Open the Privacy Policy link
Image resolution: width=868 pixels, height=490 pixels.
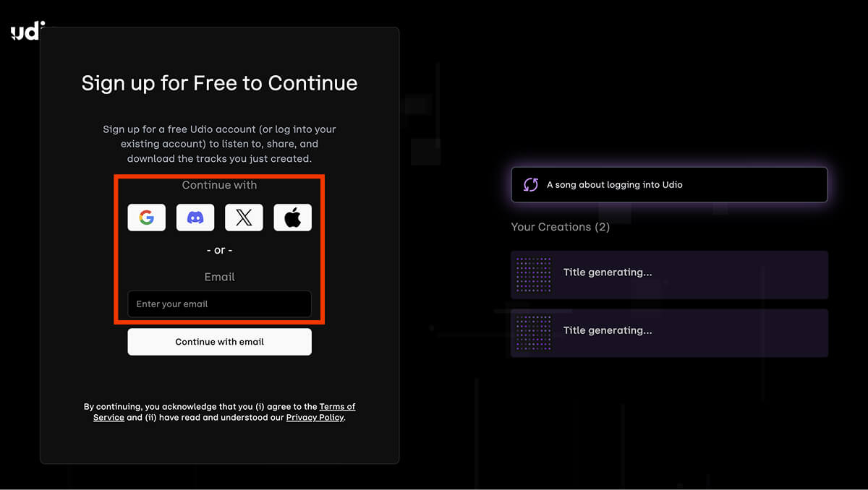tap(315, 418)
